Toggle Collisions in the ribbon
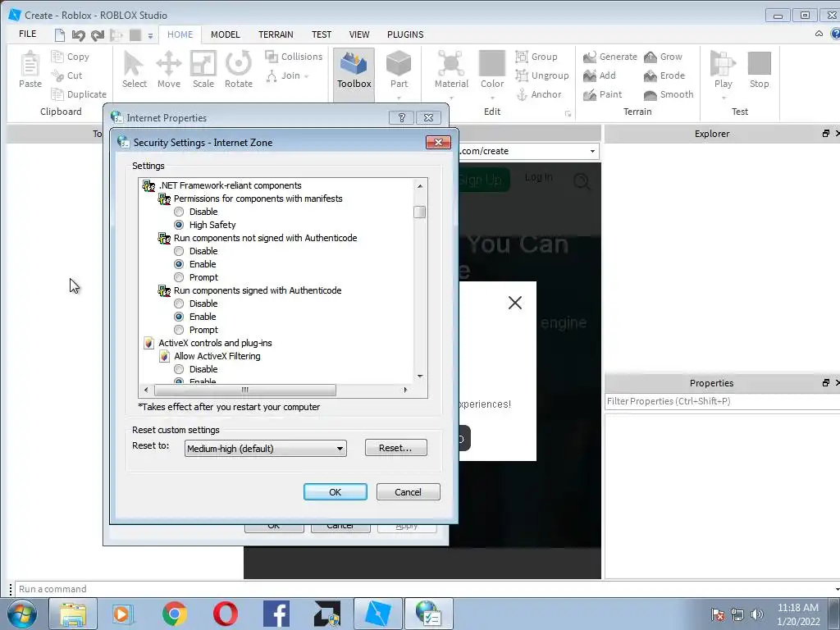Image resolution: width=840 pixels, height=630 pixels. tap(294, 57)
